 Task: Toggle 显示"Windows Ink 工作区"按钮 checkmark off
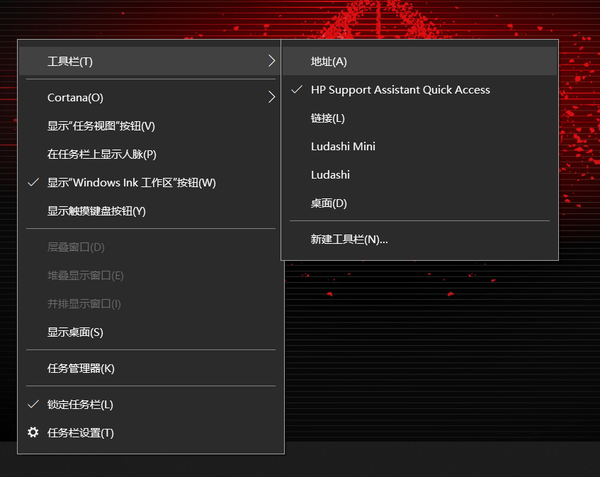coord(130,183)
